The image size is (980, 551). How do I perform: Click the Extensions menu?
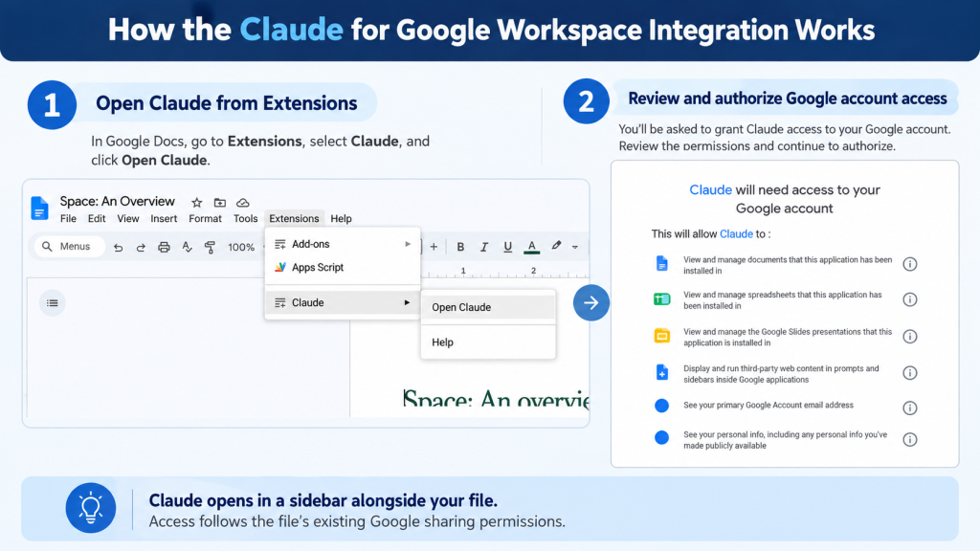click(294, 219)
